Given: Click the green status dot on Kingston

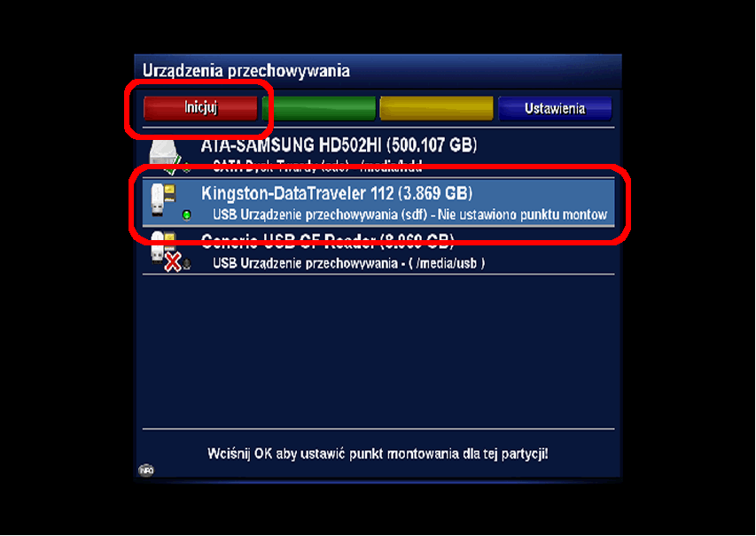Looking at the screenshot, I should click(x=187, y=215).
